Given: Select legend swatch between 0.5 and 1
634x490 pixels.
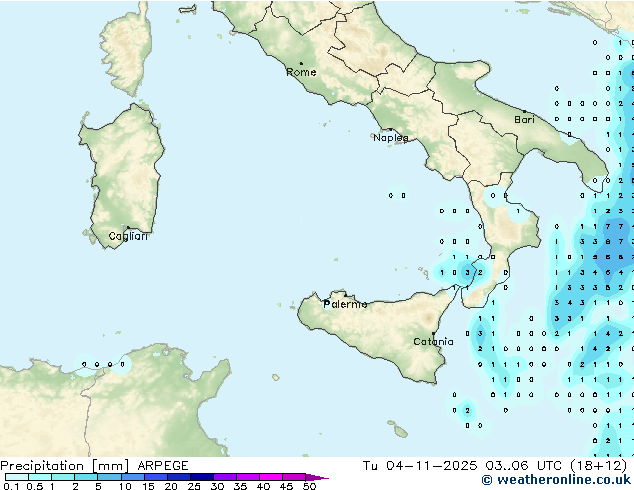Looking at the screenshot, I should (40, 477).
